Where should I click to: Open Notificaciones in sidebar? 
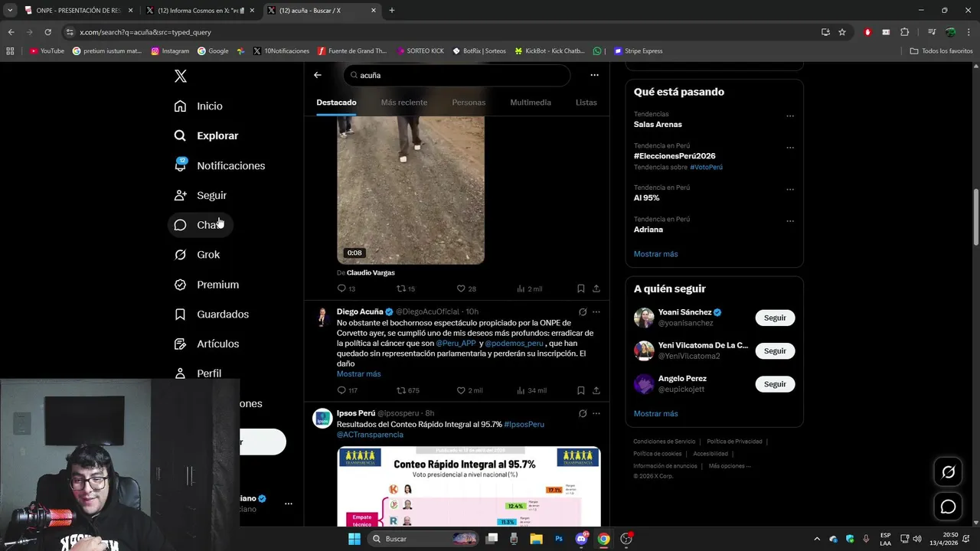pyautogui.click(x=219, y=165)
